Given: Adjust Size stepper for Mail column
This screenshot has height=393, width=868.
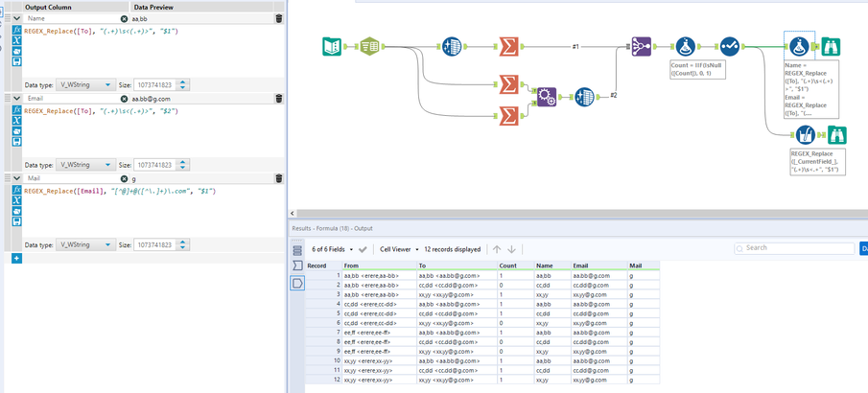Looking at the screenshot, I should (184, 244).
